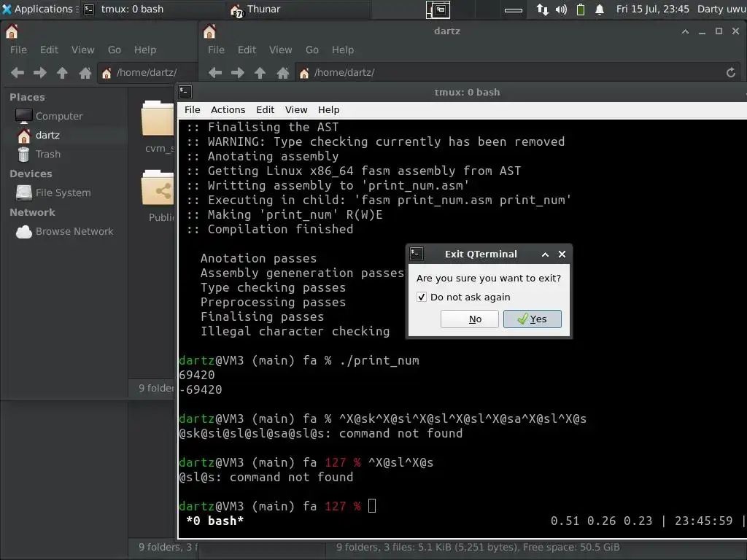Shade the dartz Thunar window with up arrow
This screenshot has height=560, width=747.
[x=685, y=31]
